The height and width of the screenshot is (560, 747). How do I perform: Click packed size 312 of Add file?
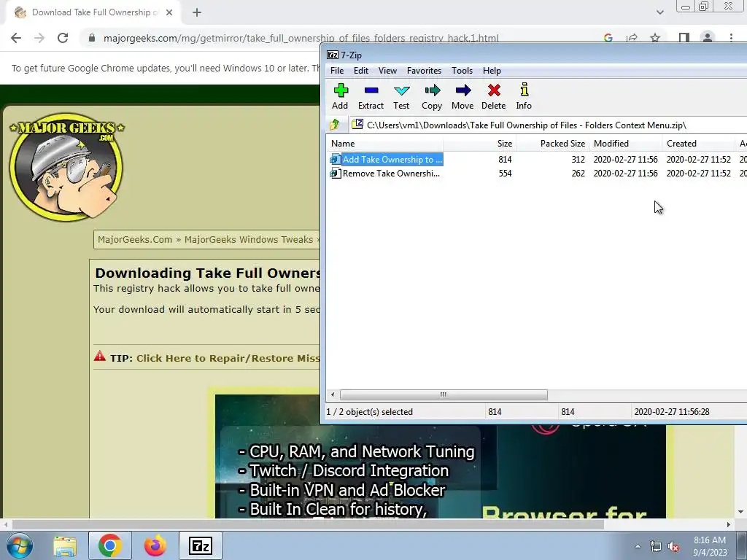click(578, 160)
